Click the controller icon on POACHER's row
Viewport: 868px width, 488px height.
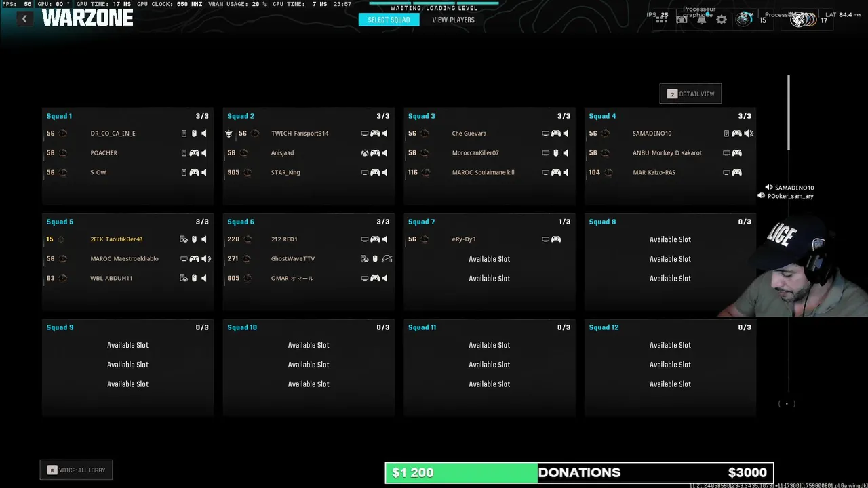tap(194, 153)
